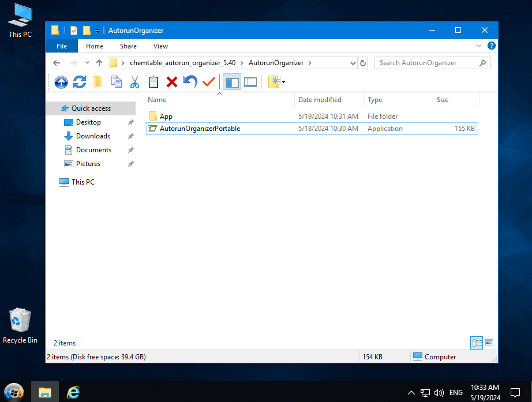Click the Refresh arrows toolbar icon
The width and height of the screenshot is (532, 402).
pos(80,82)
